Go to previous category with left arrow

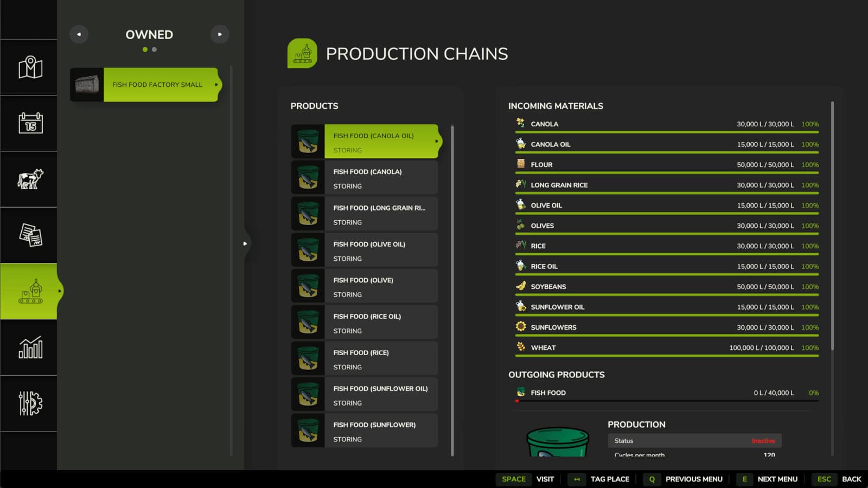[x=79, y=34]
